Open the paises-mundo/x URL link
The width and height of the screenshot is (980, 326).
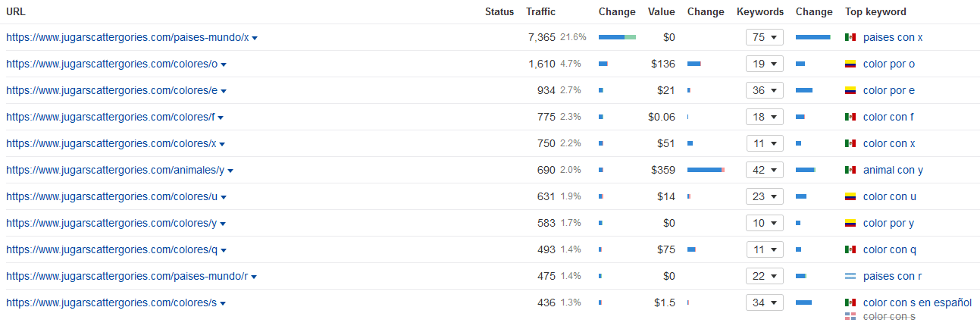(x=127, y=37)
